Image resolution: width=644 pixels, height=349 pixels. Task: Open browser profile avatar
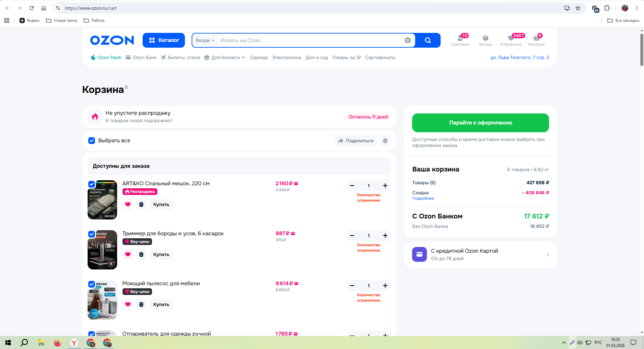625,8
